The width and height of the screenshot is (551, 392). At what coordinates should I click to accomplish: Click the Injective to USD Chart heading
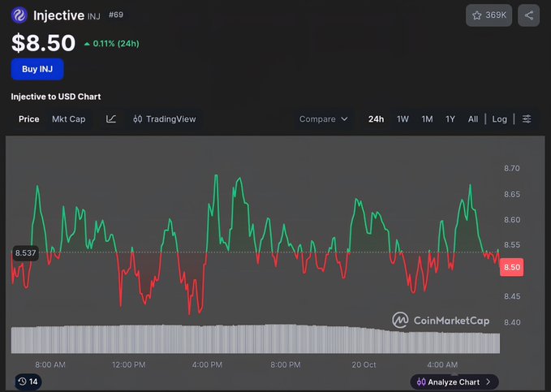click(x=56, y=97)
